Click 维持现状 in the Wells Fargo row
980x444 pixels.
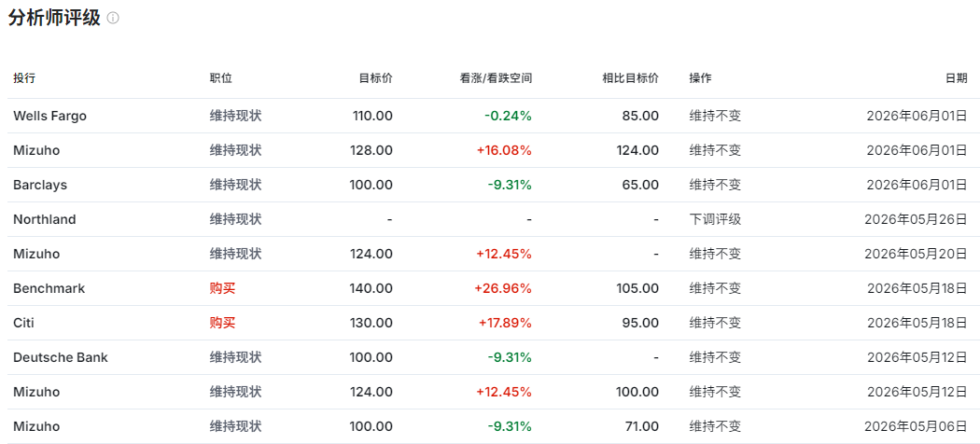(235, 116)
